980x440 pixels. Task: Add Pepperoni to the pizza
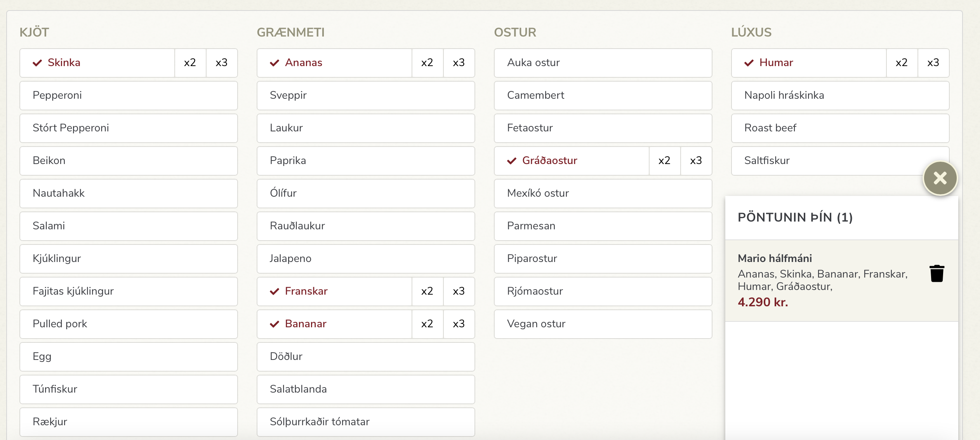click(x=129, y=96)
